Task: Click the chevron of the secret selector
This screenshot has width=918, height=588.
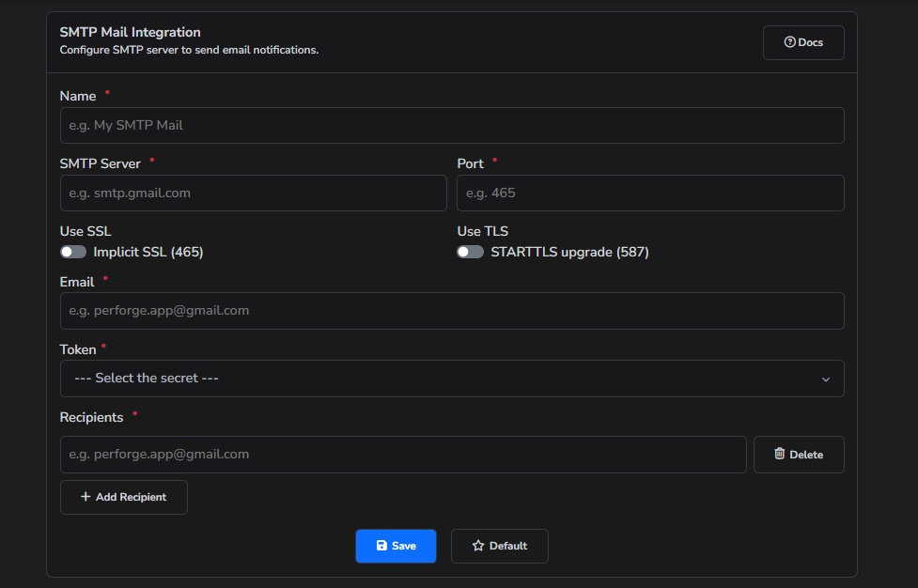Action: [x=825, y=379]
